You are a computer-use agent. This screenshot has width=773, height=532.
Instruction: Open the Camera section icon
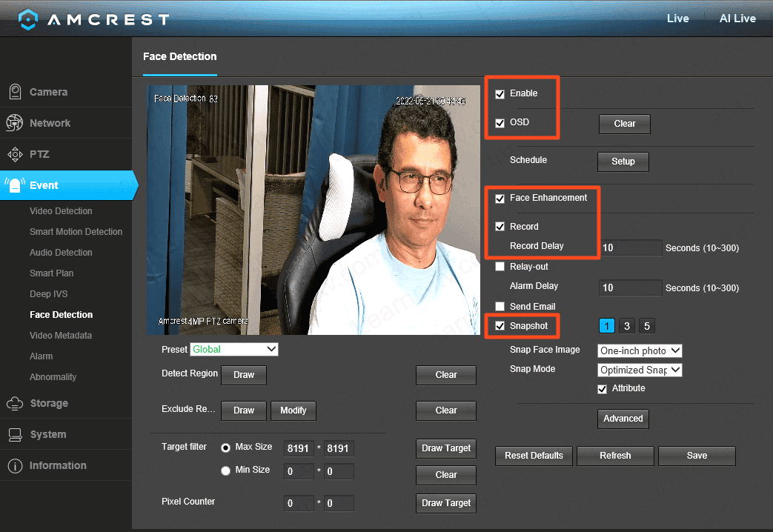point(15,92)
